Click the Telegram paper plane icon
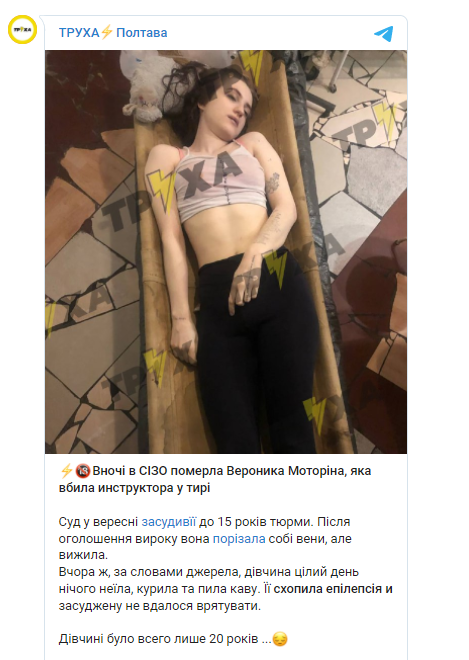Viewport: 469px width, 660px height. [x=383, y=33]
